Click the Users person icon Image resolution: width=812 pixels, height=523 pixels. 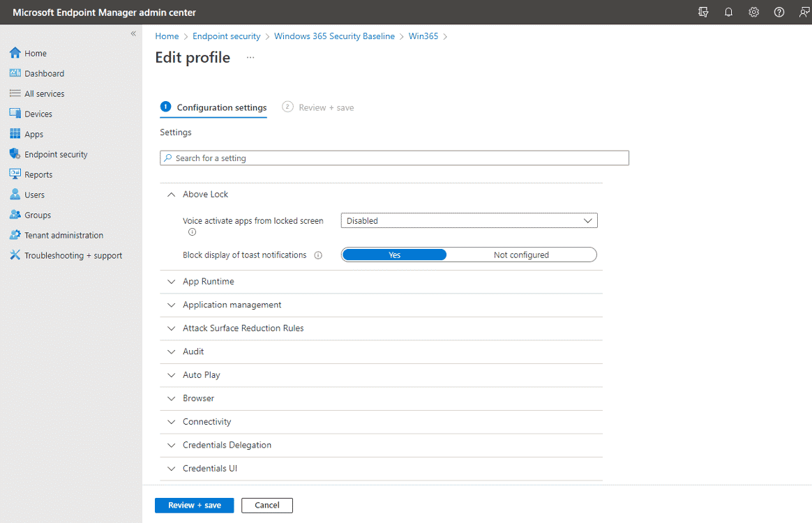coord(15,194)
